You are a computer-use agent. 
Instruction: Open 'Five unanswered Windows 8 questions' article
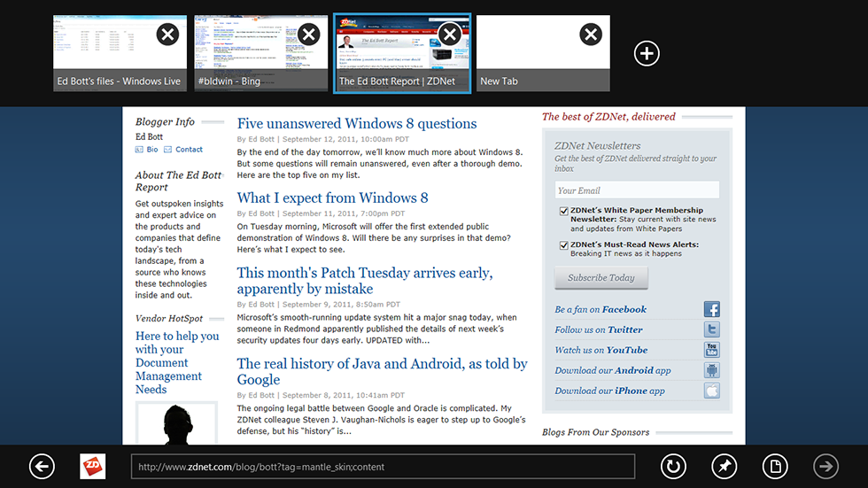tap(357, 124)
